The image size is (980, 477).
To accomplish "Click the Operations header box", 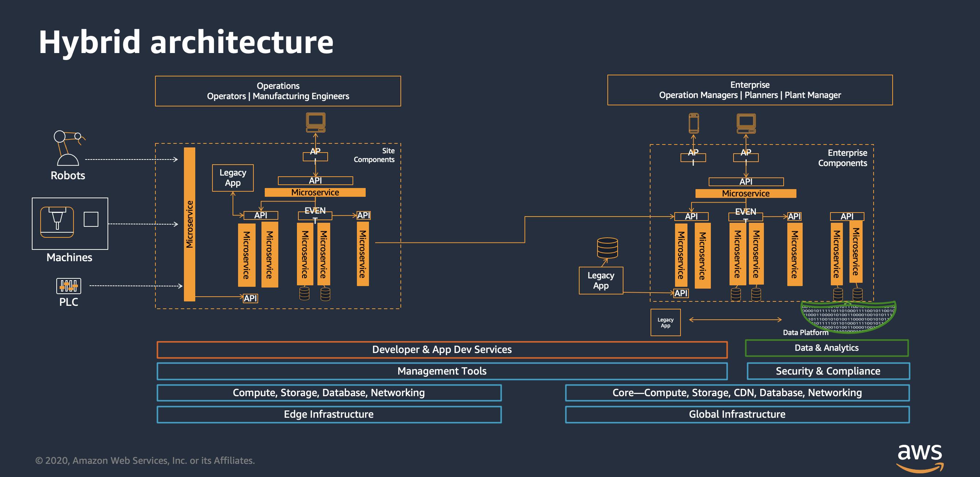I will point(278,91).
